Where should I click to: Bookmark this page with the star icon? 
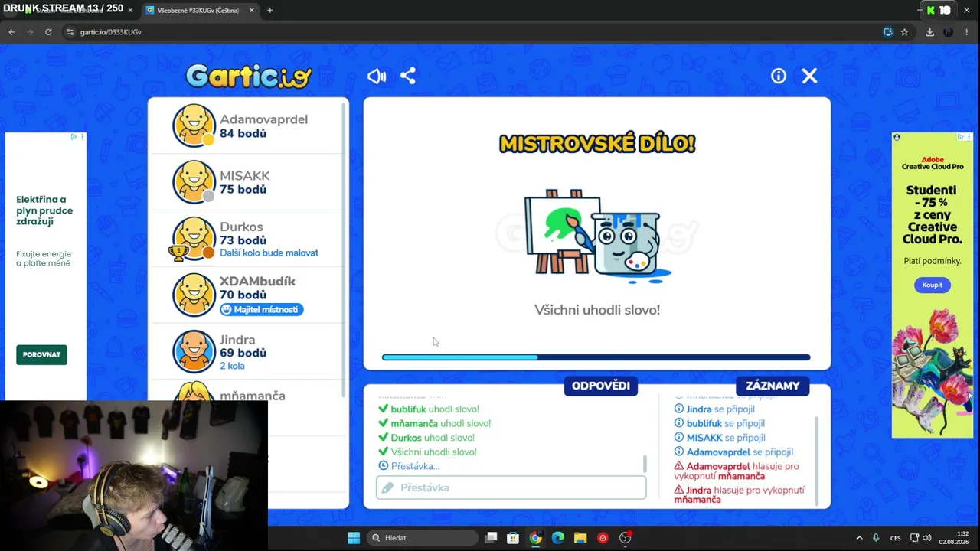coord(904,32)
